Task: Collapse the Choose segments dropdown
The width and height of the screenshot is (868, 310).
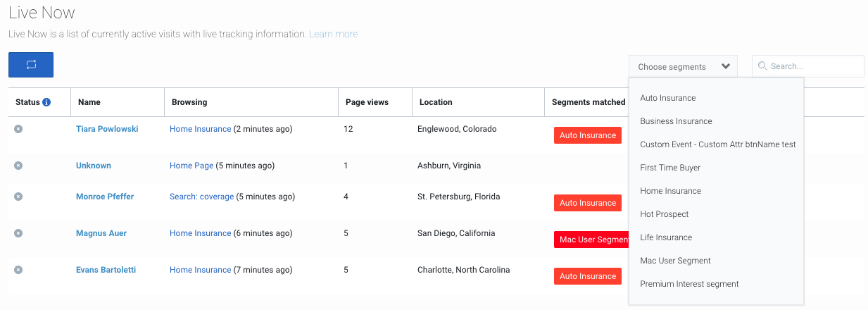Action: (683, 66)
